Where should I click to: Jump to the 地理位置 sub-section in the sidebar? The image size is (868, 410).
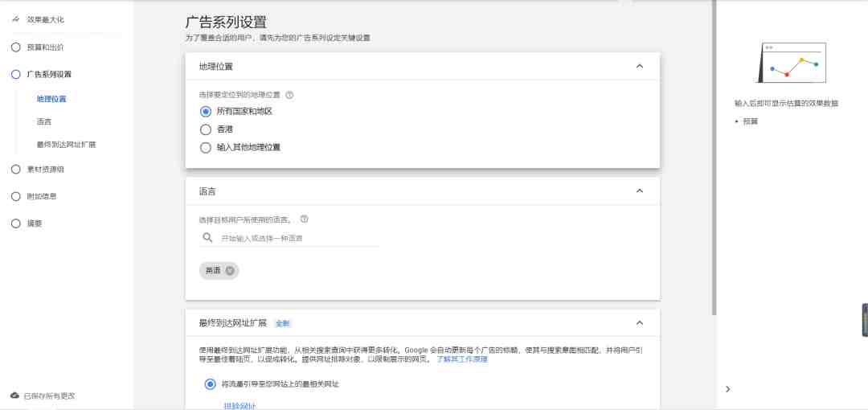51,99
